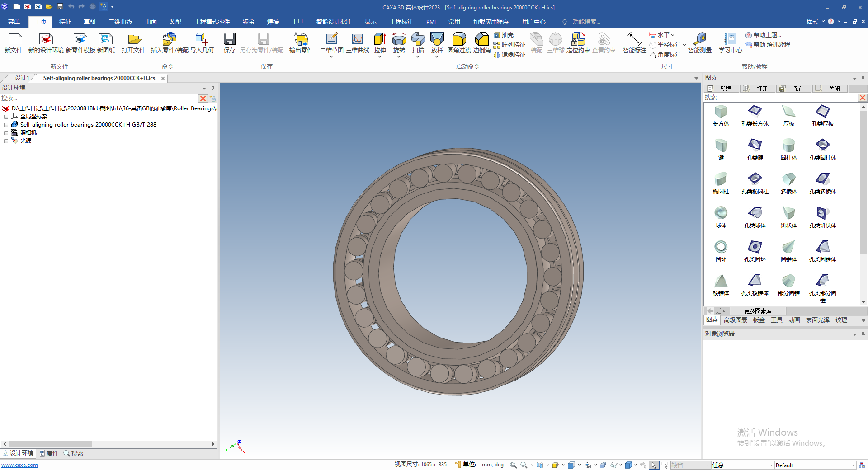
Task: Click the 新建 button in 图素 panel
Action: (x=722, y=89)
